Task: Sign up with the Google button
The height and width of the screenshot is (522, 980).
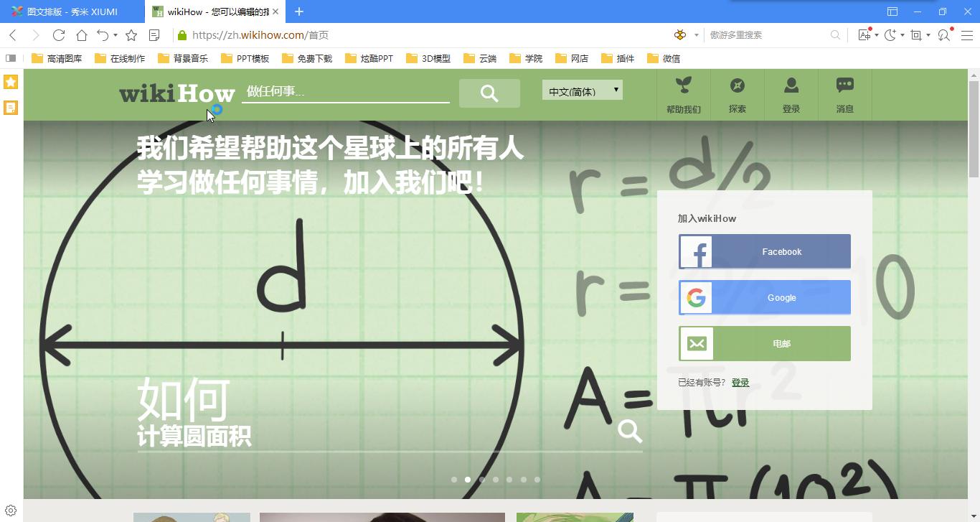Action: coord(764,297)
